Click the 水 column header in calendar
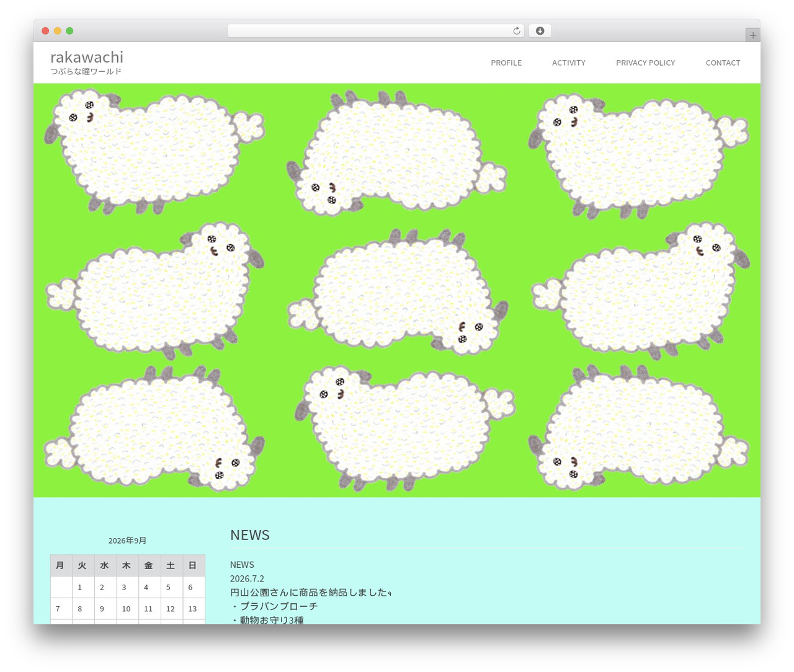The width and height of the screenshot is (794, 672). [105, 565]
